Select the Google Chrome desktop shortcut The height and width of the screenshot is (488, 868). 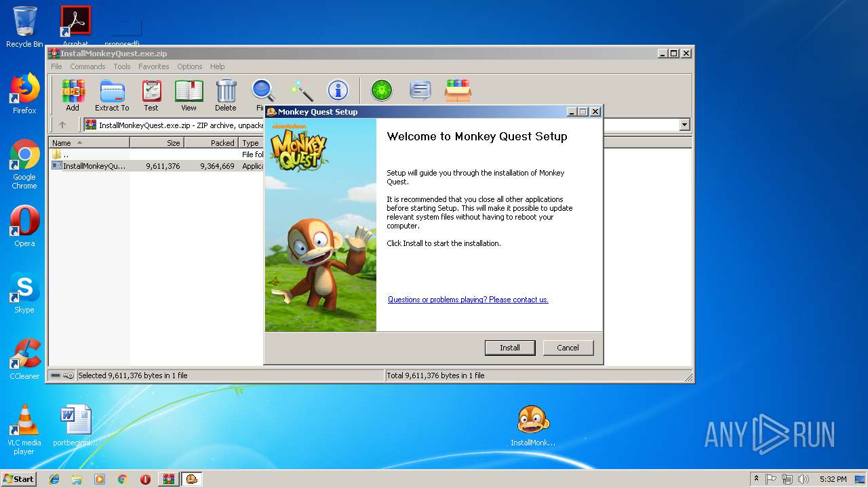click(x=24, y=164)
